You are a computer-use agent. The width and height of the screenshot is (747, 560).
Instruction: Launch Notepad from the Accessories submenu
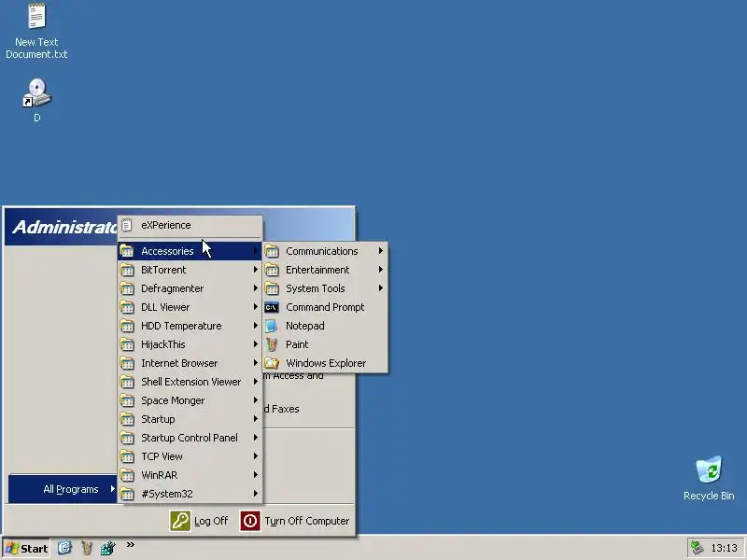[325, 326]
